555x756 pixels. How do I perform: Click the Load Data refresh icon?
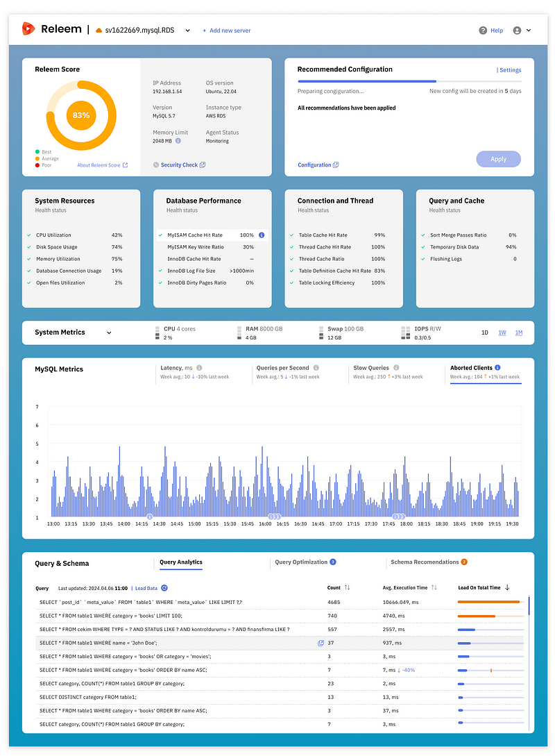(164, 588)
